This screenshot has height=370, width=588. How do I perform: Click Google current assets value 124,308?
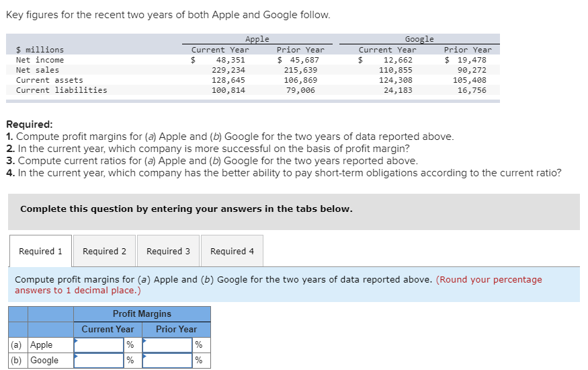[x=396, y=80]
